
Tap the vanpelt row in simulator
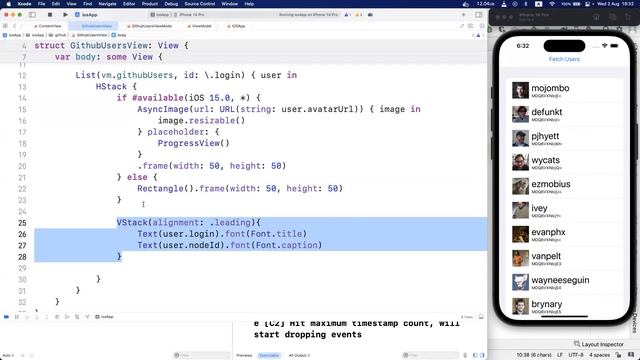564,258
